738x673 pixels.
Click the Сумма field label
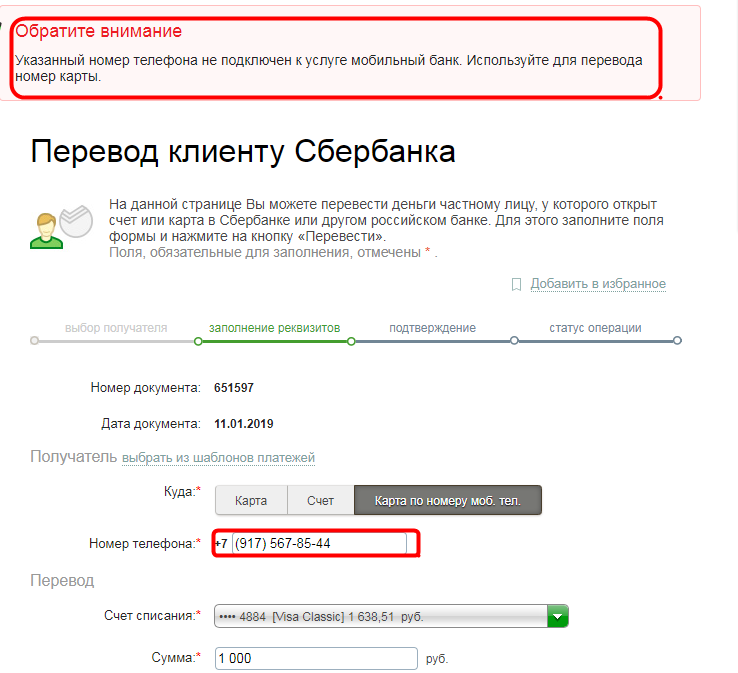tap(176, 657)
